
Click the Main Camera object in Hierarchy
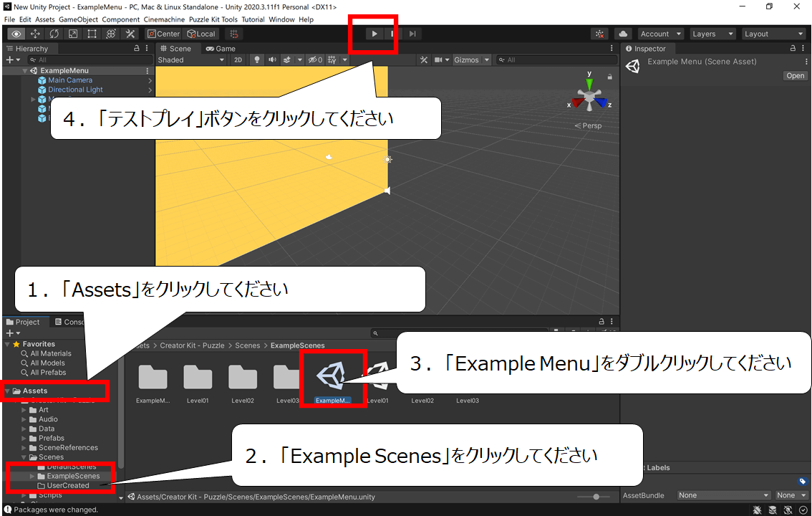pos(70,80)
